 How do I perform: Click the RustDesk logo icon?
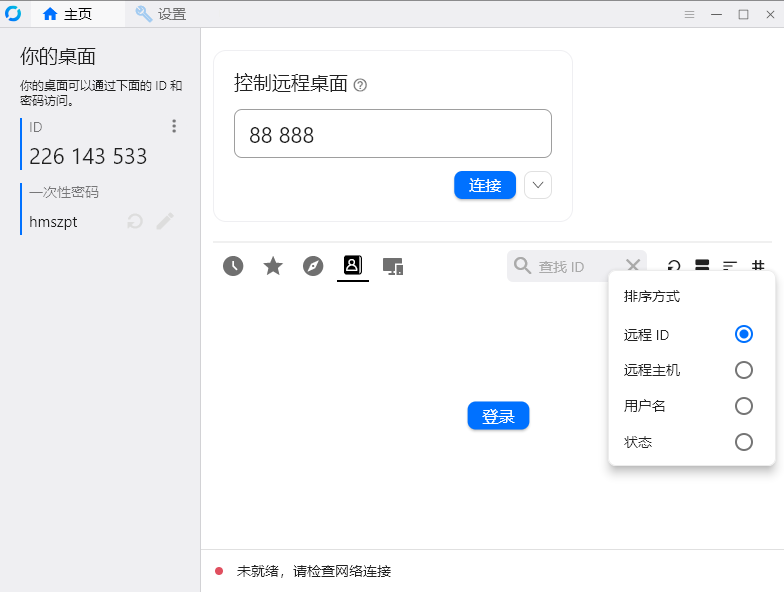[x=13, y=14]
